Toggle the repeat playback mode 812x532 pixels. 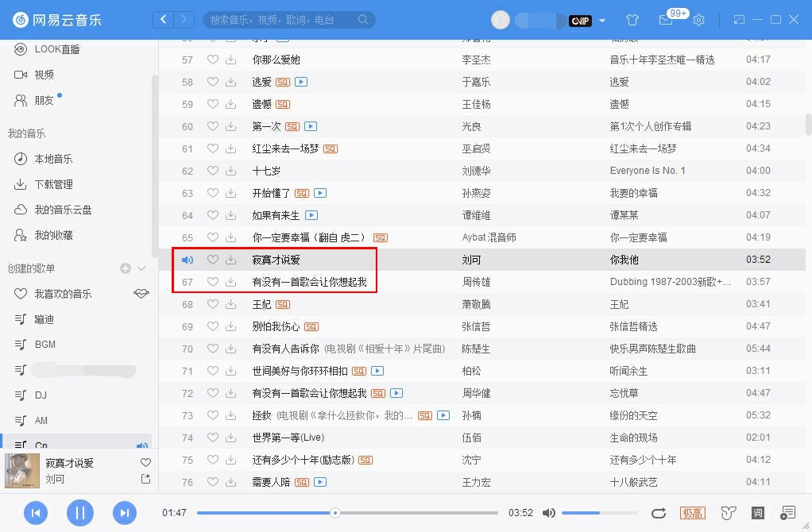click(659, 513)
